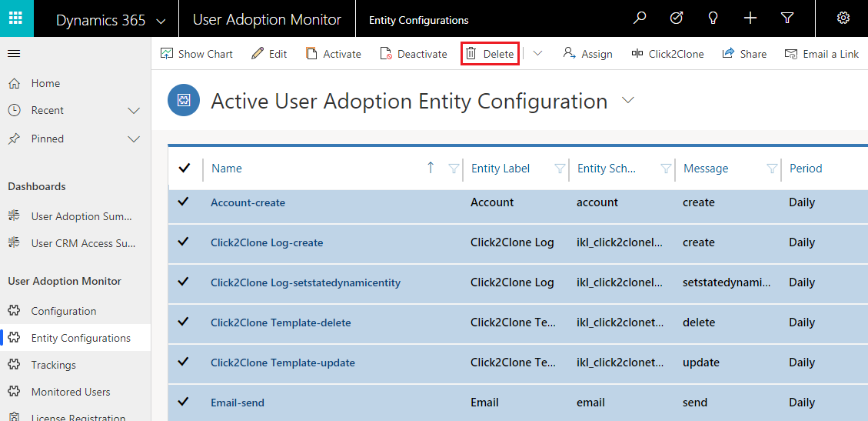Open Entity Configurations in the sidebar
The width and height of the screenshot is (868, 421).
pos(75,338)
